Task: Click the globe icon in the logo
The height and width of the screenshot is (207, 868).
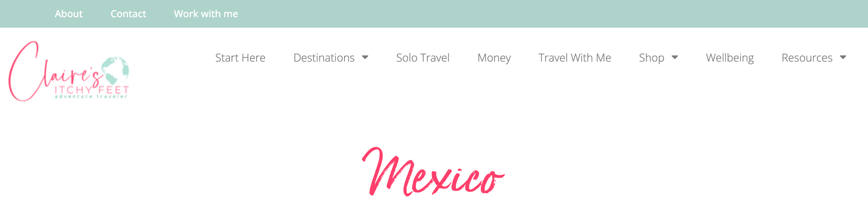Action: (115, 71)
